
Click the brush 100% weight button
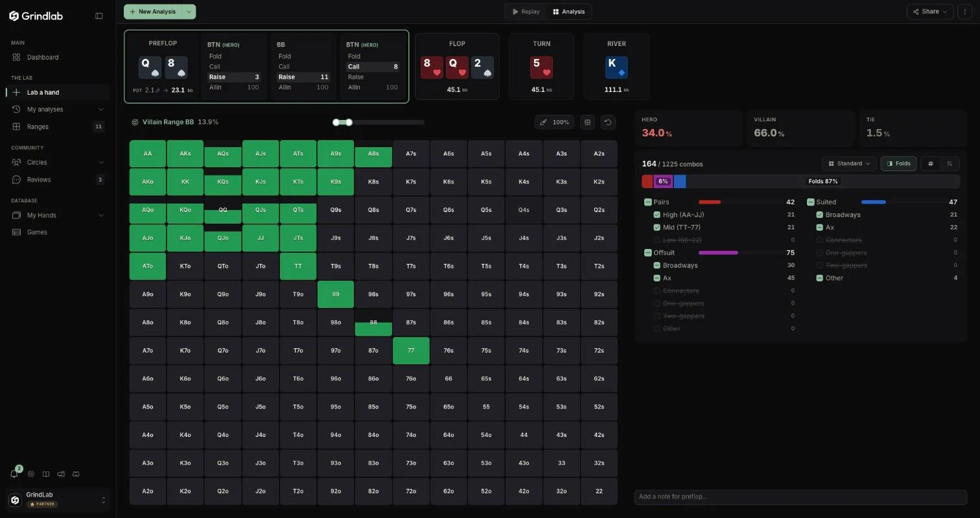tap(554, 122)
